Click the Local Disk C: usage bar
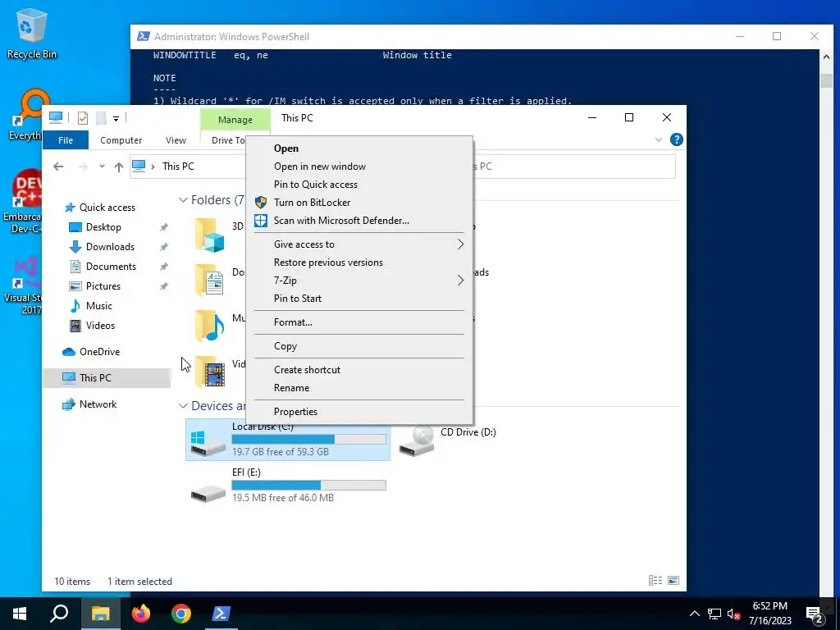The image size is (840, 630). (x=309, y=440)
